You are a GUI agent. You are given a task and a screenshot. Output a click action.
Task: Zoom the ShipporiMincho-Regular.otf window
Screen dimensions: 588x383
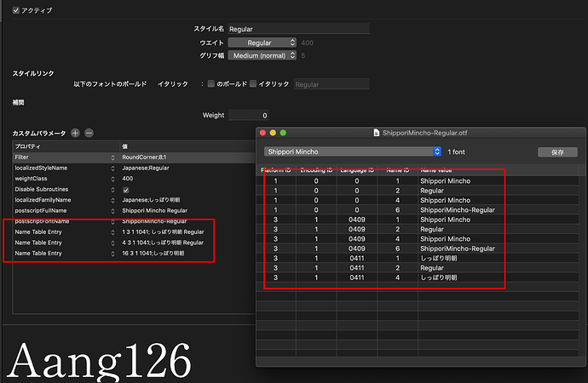pos(283,133)
